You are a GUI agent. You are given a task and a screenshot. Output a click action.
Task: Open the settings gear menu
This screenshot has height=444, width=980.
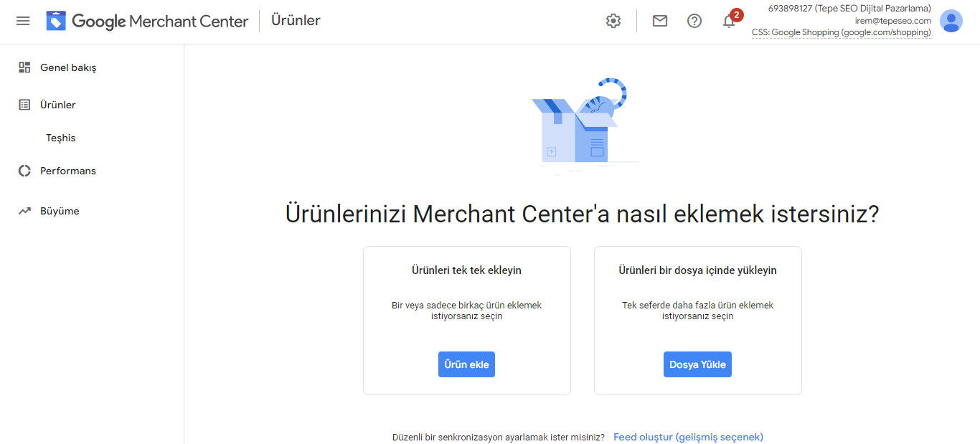point(613,21)
